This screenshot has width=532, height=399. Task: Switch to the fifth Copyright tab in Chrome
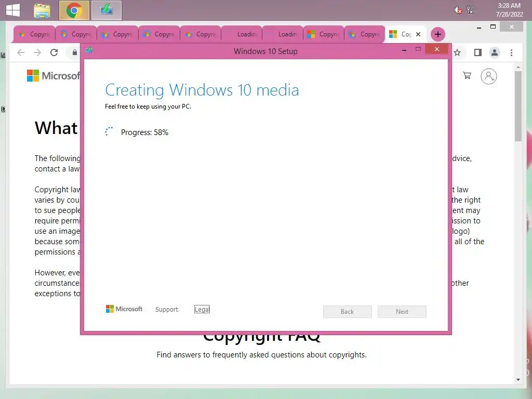click(x=201, y=34)
